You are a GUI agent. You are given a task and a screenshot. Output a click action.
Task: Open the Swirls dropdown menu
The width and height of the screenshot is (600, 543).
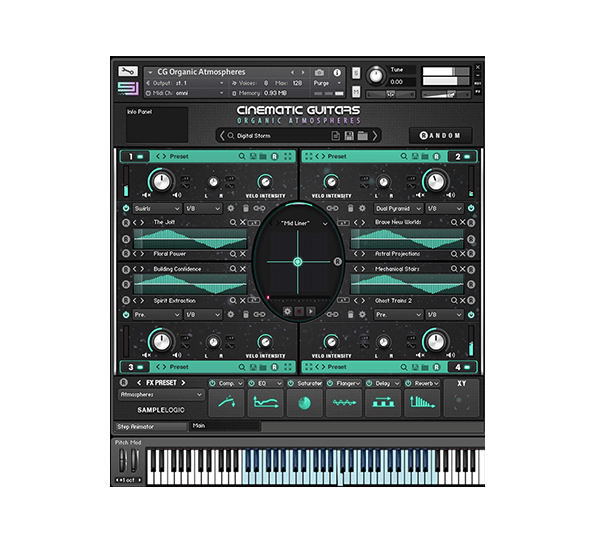tap(156, 208)
